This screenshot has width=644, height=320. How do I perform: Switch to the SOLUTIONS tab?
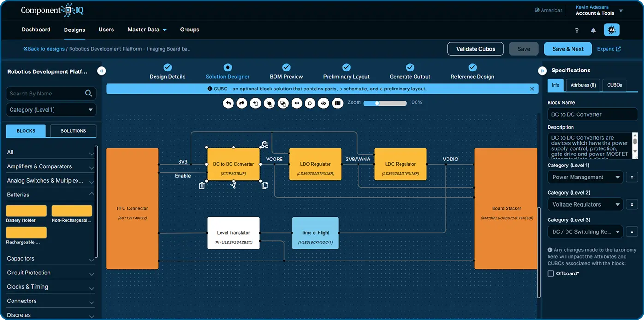[x=73, y=131]
